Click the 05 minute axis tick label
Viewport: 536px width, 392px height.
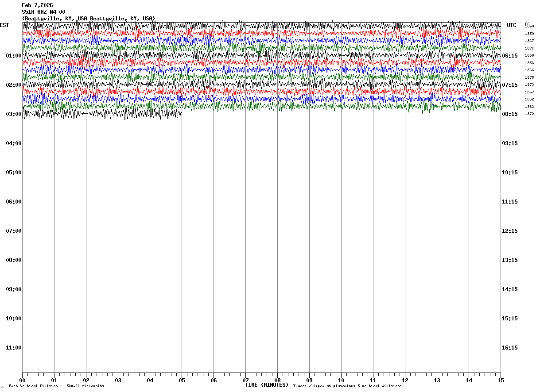click(182, 380)
